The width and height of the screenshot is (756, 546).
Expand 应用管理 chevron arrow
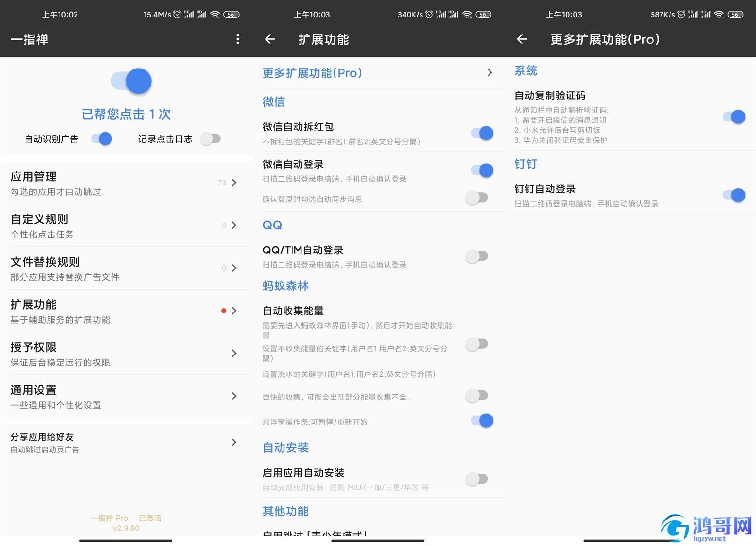(x=234, y=182)
